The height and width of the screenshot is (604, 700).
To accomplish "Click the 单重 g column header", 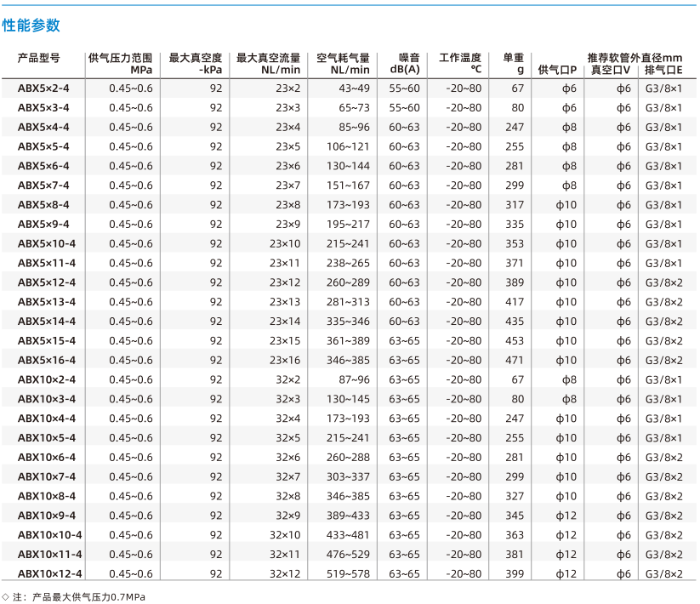I will (514, 64).
